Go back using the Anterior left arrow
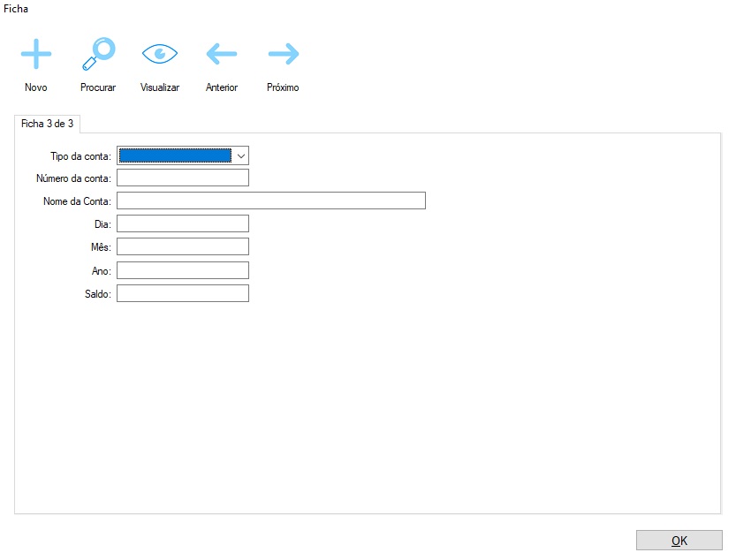 click(222, 54)
